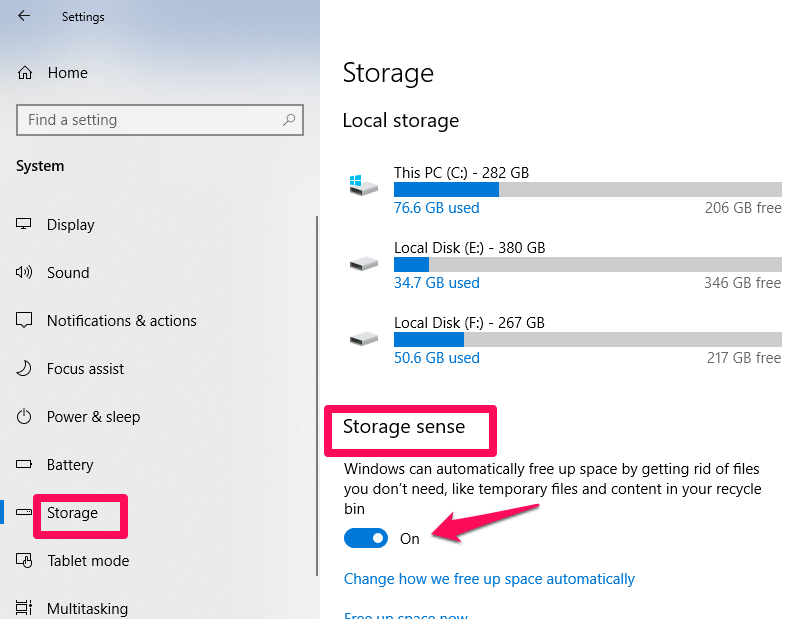Click the Home icon in sidebar
The image size is (791, 619).
click(x=25, y=73)
